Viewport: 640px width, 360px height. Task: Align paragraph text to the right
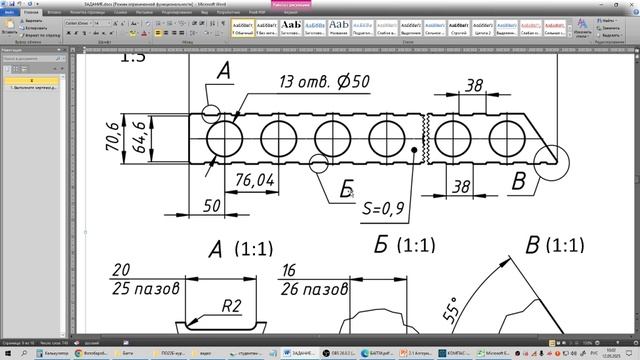pyautogui.click(x=174, y=33)
